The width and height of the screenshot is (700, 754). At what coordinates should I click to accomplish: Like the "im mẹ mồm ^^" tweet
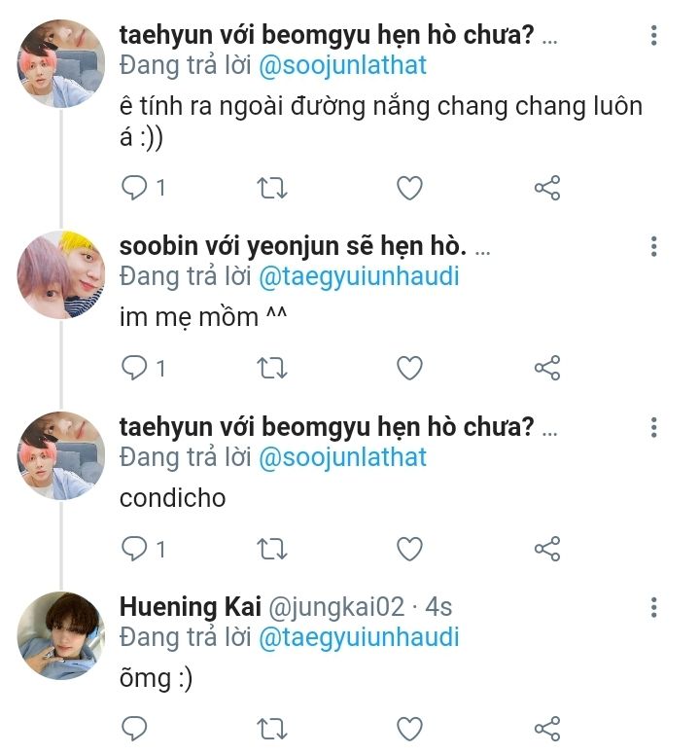pyautogui.click(x=410, y=368)
